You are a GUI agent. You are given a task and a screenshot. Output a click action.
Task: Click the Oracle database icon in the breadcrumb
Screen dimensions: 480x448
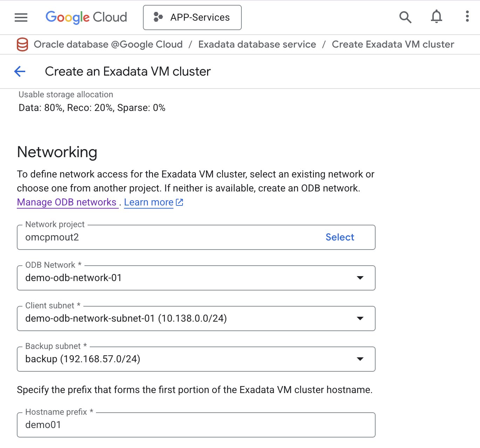point(22,44)
